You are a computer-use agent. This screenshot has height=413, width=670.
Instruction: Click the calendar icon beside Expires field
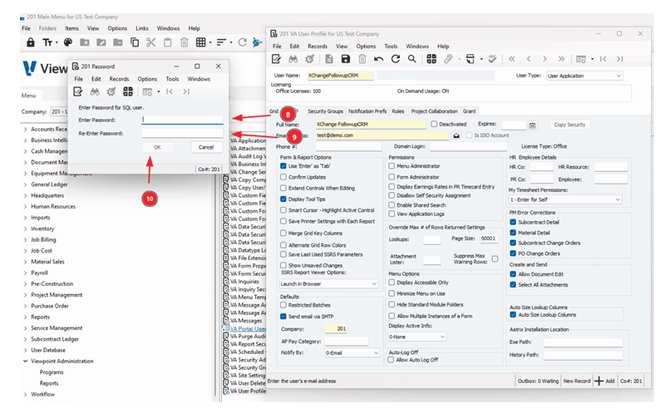click(x=532, y=125)
